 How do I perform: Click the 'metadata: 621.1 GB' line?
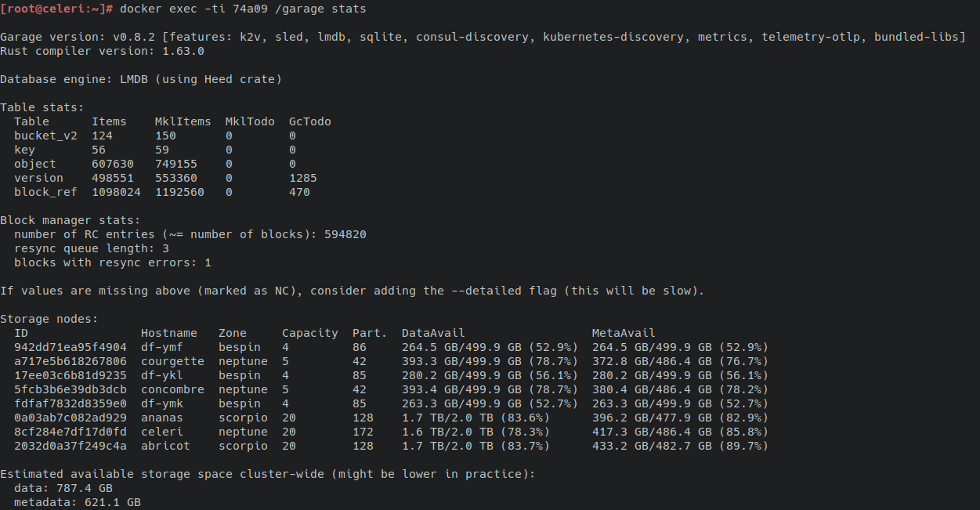[78, 502]
